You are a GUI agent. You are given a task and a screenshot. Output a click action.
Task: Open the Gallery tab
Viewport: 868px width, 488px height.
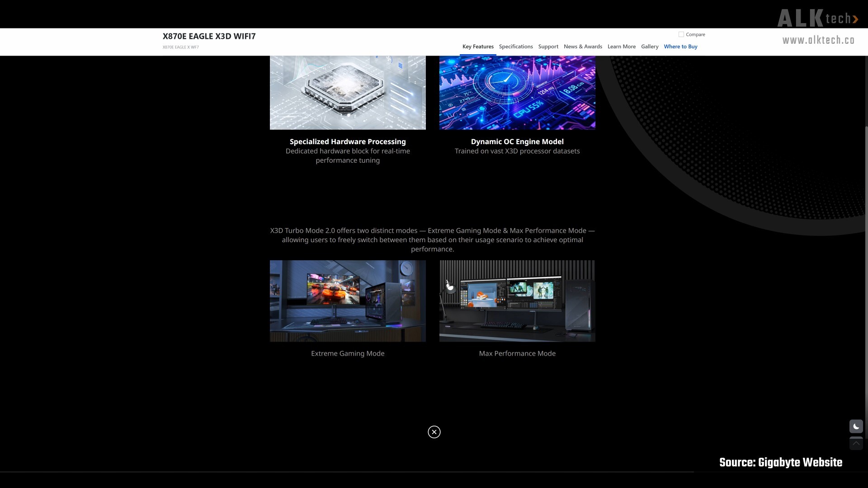click(x=650, y=47)
